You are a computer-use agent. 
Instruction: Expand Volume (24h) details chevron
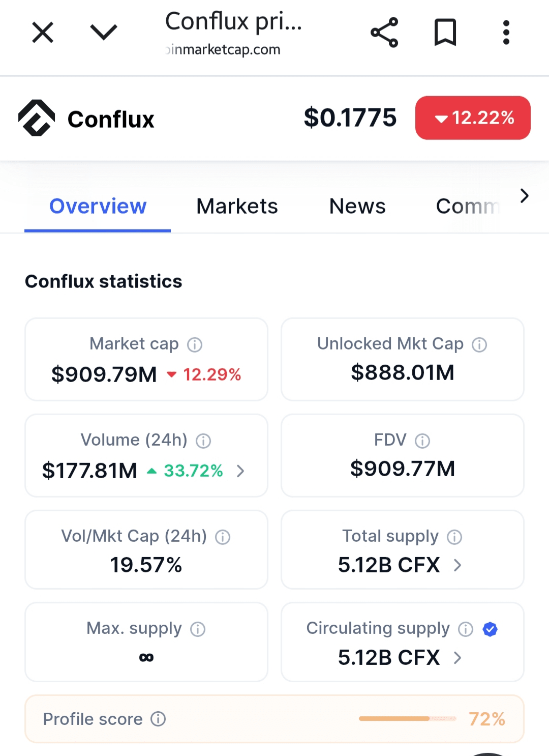click(240, 471)
